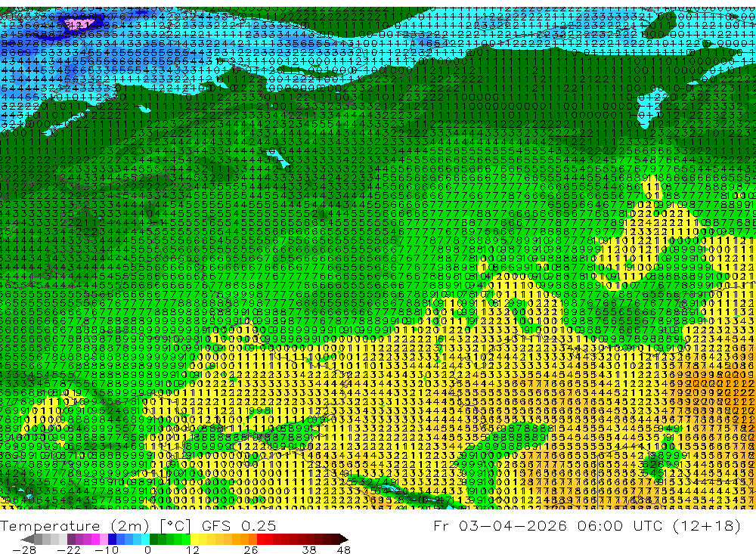Viewport: 756px width, 554px height.
Task: Click the 'Fr 03-04-2026 06:00 UTC (12+18)' timestamp
Action: (587, 525)
